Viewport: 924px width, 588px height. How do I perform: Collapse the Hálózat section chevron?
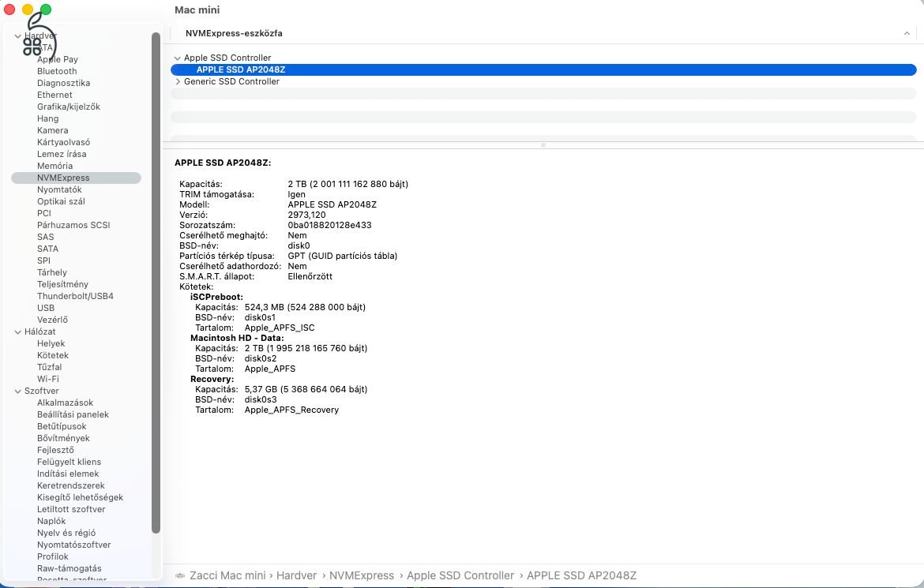point(17,331)
